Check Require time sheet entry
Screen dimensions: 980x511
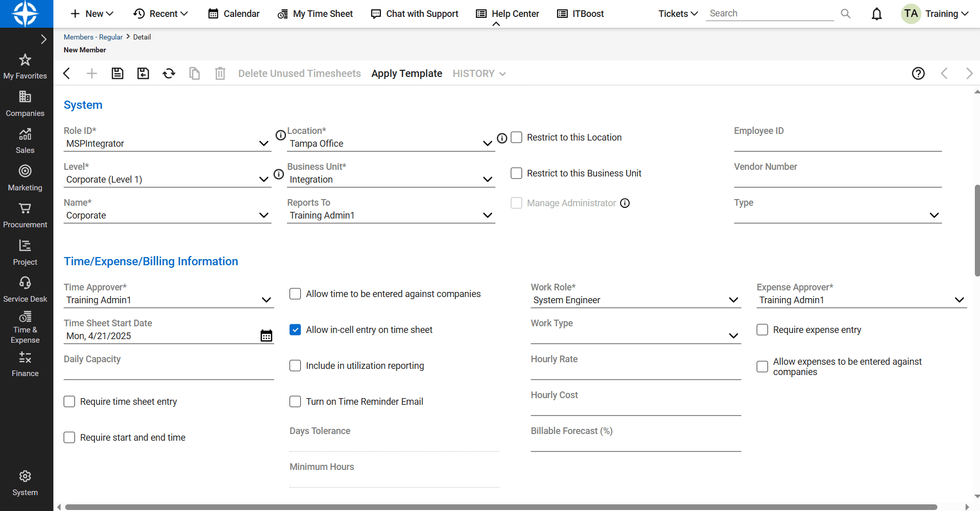[x=69, y=402]
